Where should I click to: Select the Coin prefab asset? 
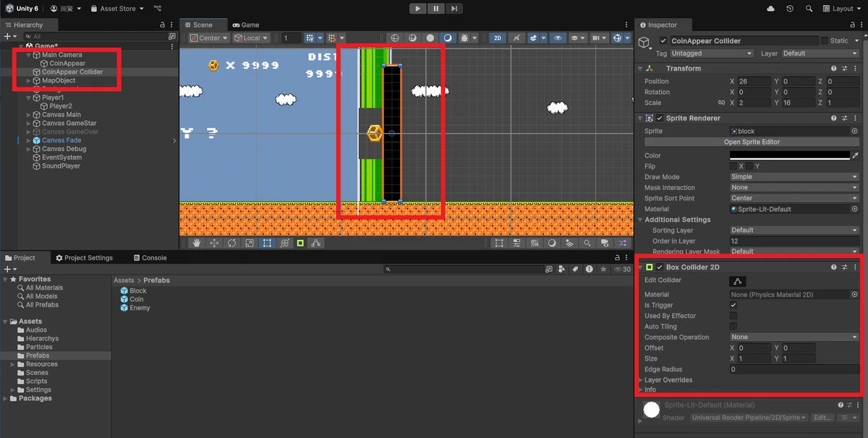pyautogui.click(x=132, y=299)
